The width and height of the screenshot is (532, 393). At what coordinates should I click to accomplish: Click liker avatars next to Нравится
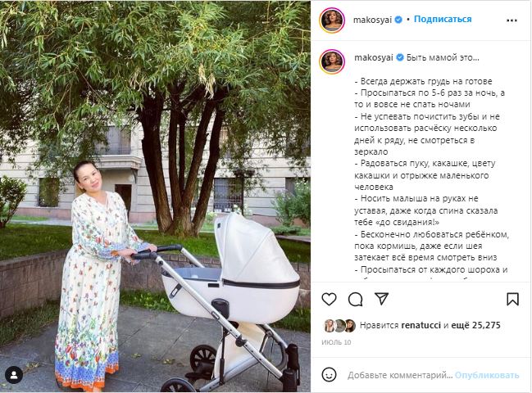(x=339, y=326)
